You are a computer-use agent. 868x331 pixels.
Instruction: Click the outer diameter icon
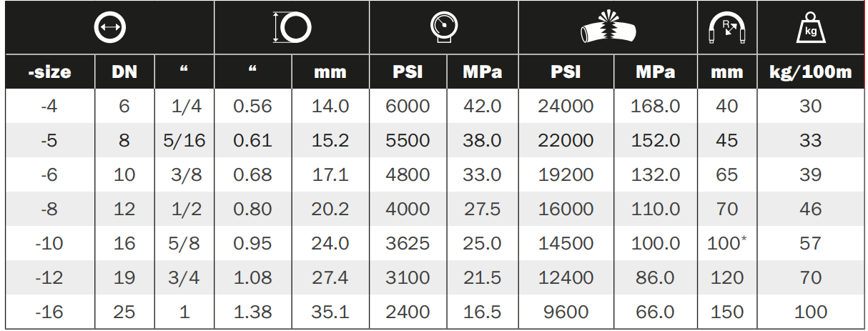[x=292, y=28]
